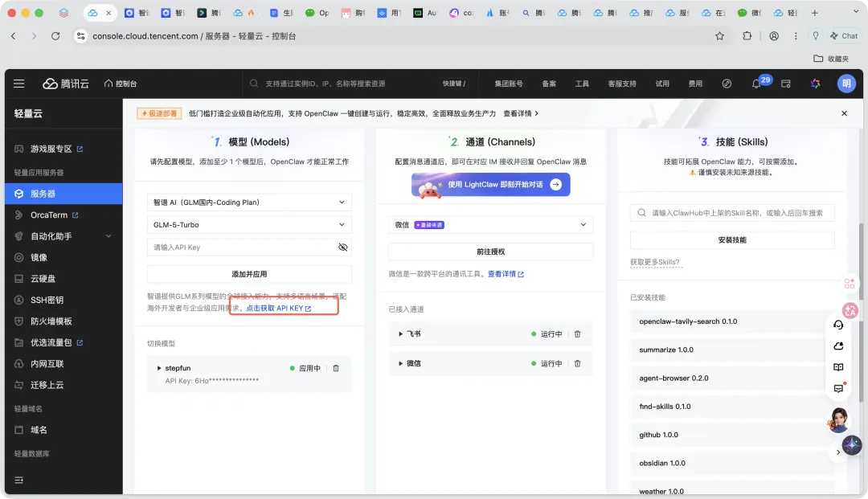Image resolution: width=868 pixels, height=499 pixels.
Task: Open 集团账号 in the top header
Action: pos(508,84)
